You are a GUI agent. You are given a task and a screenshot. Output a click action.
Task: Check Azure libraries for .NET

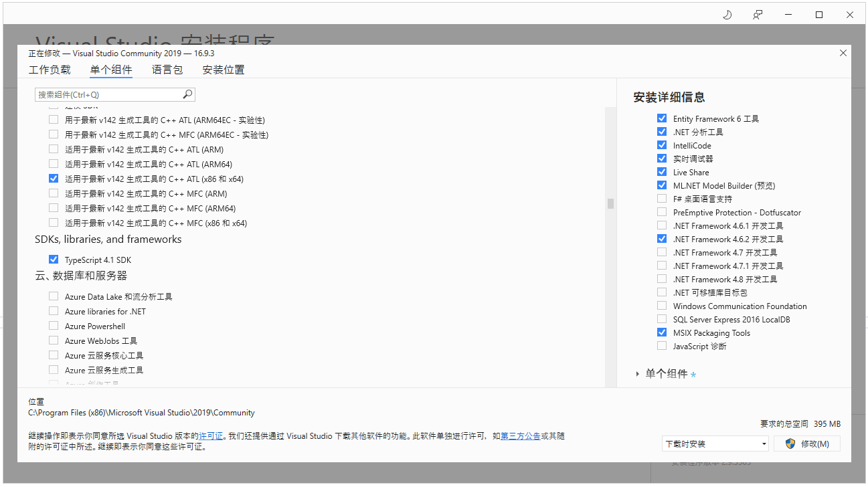tap(54, 311)
